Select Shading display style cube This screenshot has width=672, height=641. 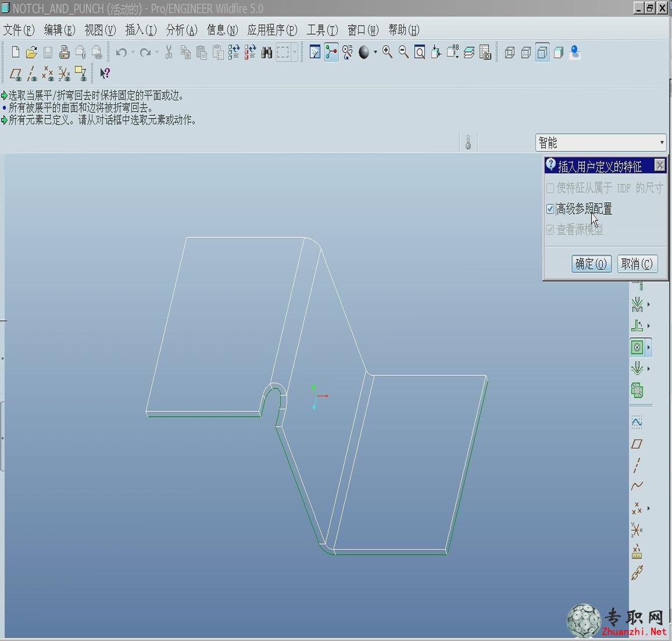[x=559, y=52]
